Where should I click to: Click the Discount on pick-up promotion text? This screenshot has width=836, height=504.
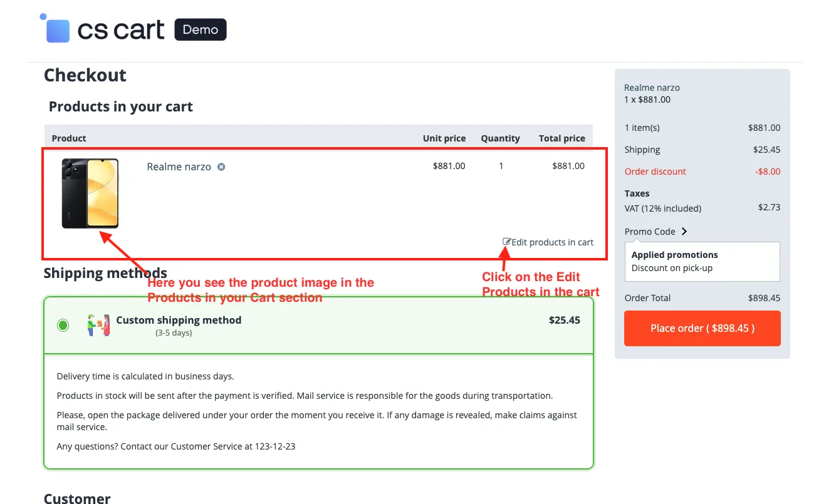672,268
